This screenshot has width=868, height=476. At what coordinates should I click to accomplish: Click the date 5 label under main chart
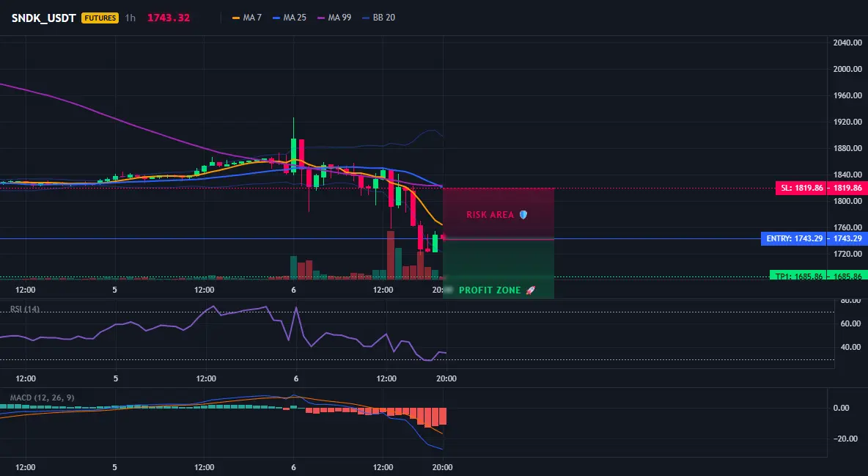[114, 290]
